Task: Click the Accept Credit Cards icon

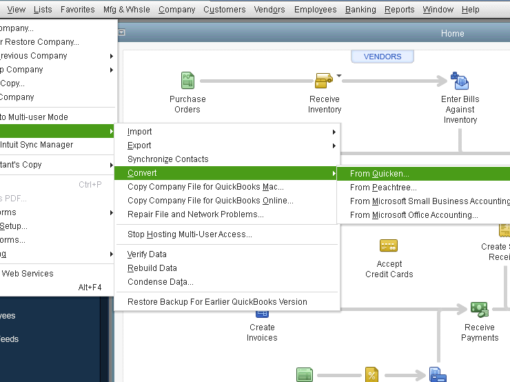Action: 389,246
